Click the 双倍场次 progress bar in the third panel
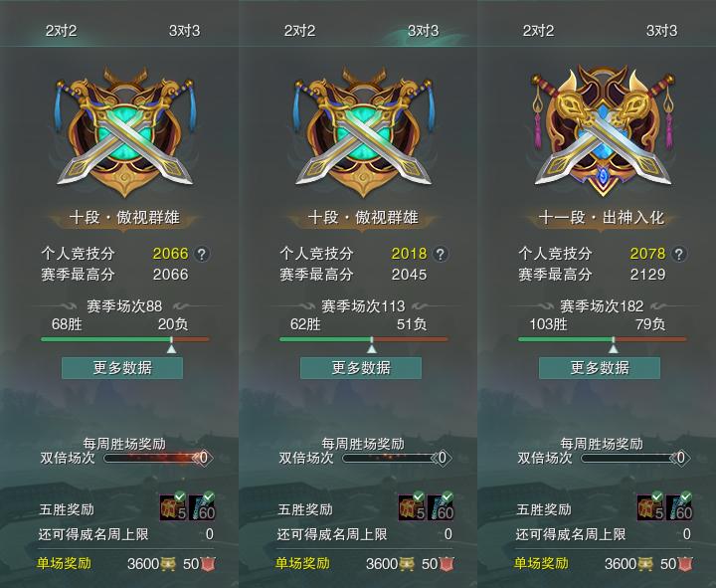The width and height of the screenshot is (716, 588). [x=630, y=458]
